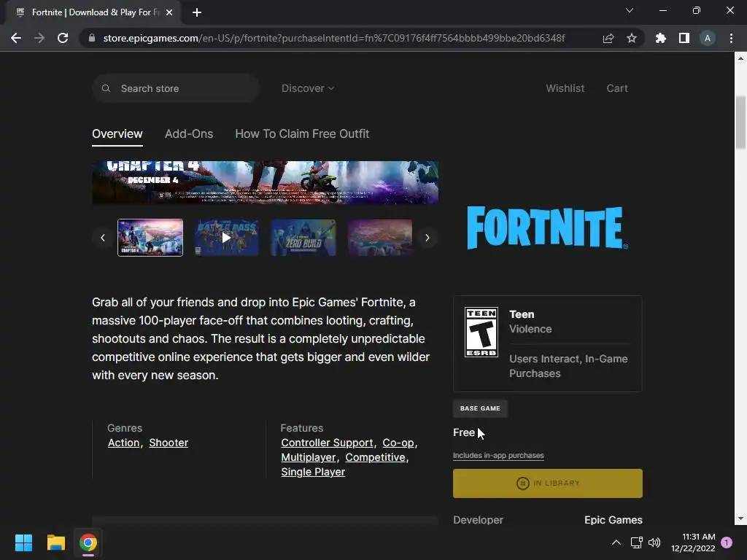Click the Chapter 4 banner image

[266, 183]
